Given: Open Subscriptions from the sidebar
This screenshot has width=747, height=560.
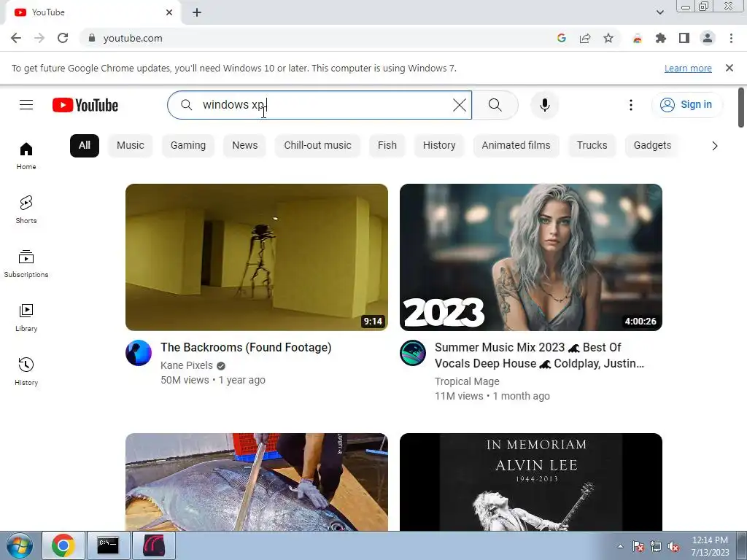Looking at the screenshot, I should pyautogui.click(x=26, y=263).
